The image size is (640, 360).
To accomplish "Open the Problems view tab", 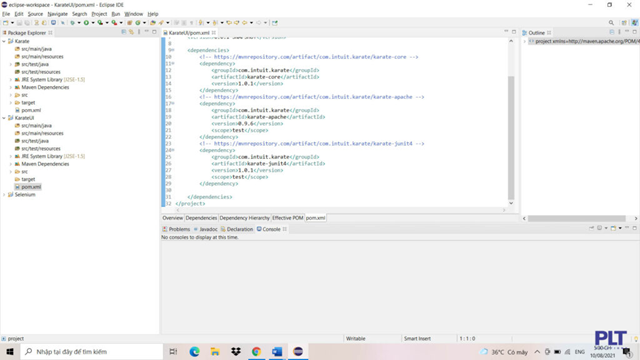I will 176,229.
